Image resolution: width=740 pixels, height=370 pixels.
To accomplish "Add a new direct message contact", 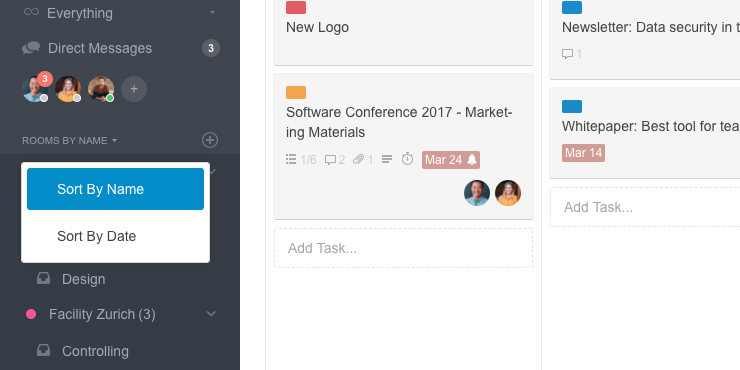I will click(134, 89).
